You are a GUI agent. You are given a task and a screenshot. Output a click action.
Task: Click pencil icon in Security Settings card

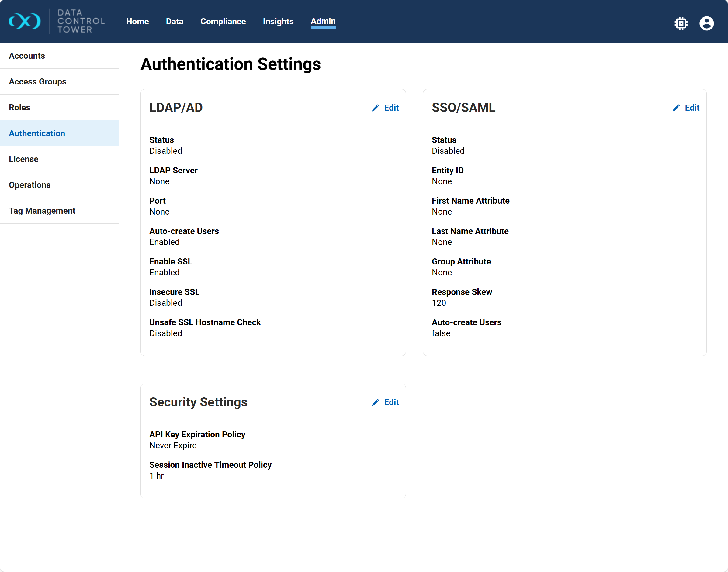(x=375, y=402)
